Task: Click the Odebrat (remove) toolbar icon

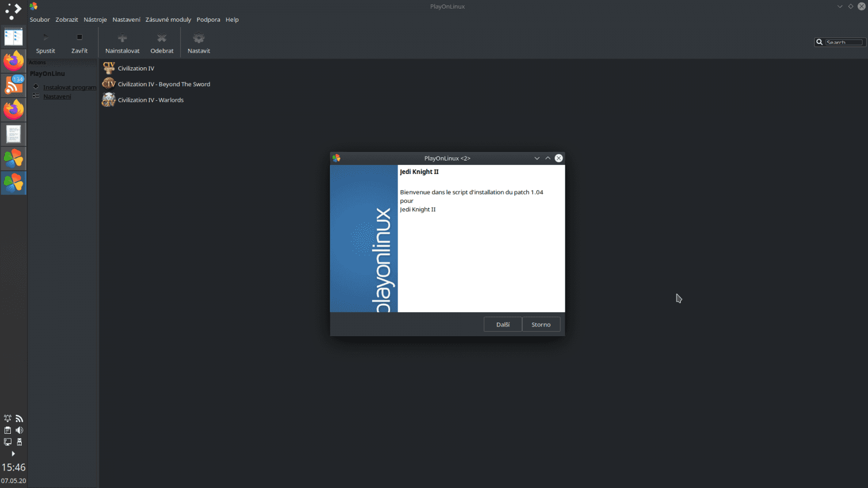Action: tap(162, 38)
